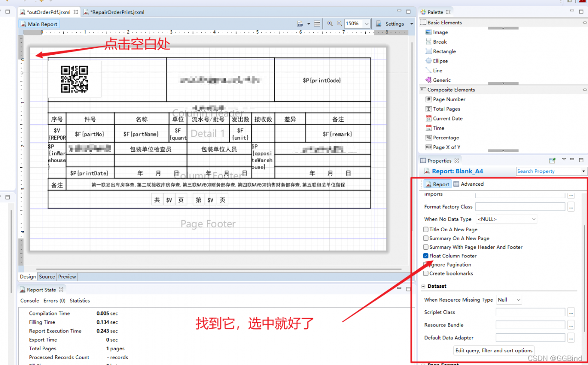The width and height of the screenshot is (588, 365).
Task: Close the Palette view tab
Action: tap(448, 12)
